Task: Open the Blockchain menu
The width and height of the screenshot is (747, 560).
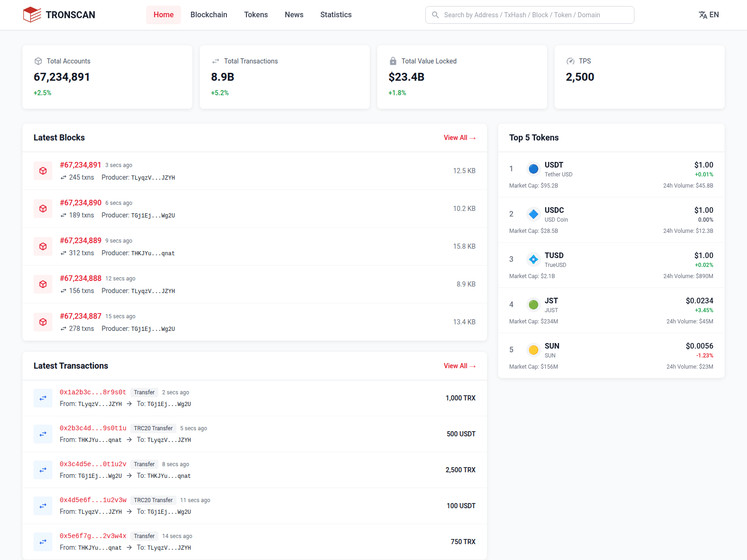Action: (x=209, y=15)
